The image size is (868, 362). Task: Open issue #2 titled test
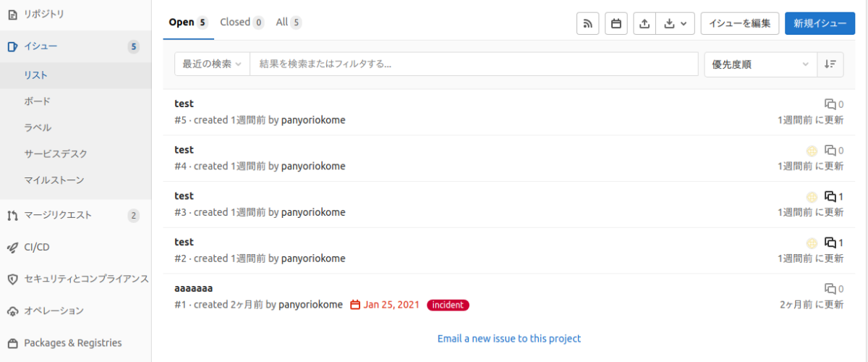[x=184, y=242]
